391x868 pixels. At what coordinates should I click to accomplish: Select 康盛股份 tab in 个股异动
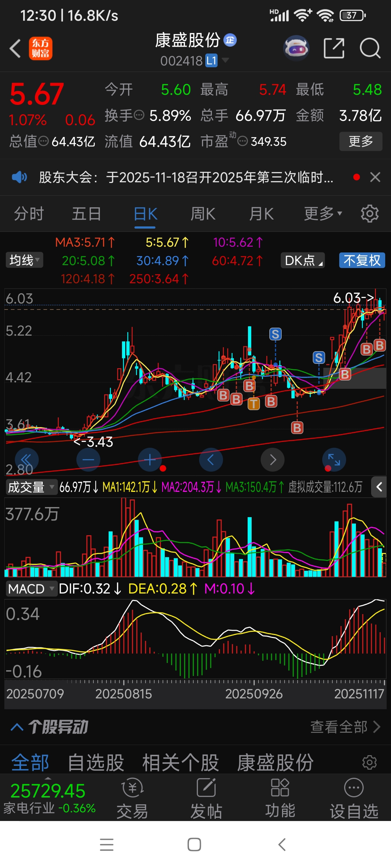pyautogui.click(x=276, y=762)
